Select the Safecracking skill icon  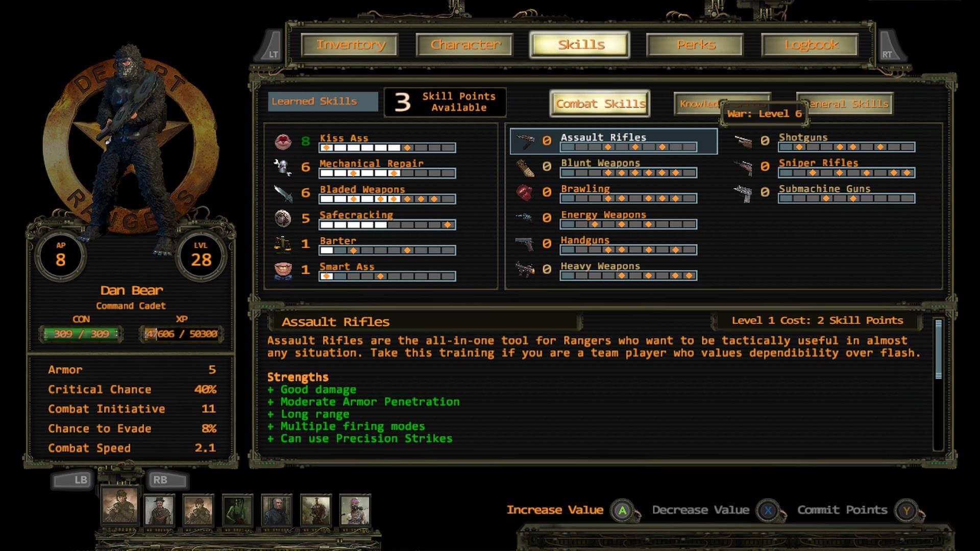point(282,218)
